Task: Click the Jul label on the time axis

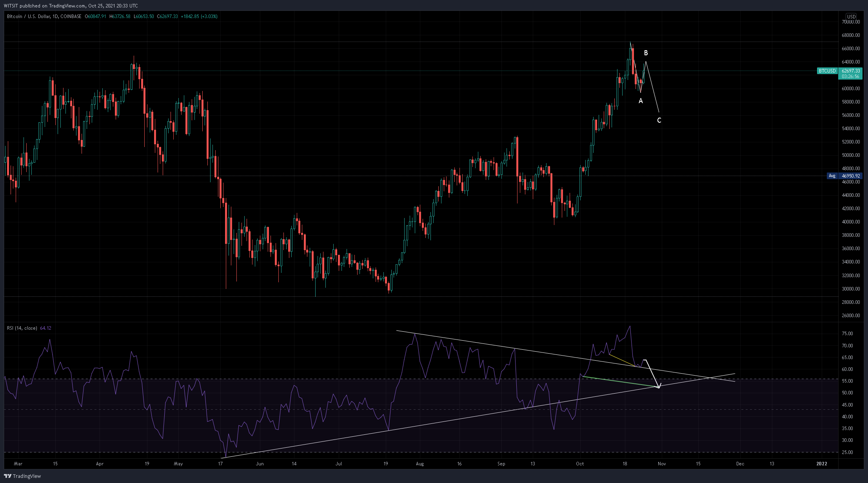Action: pos(339,464)
